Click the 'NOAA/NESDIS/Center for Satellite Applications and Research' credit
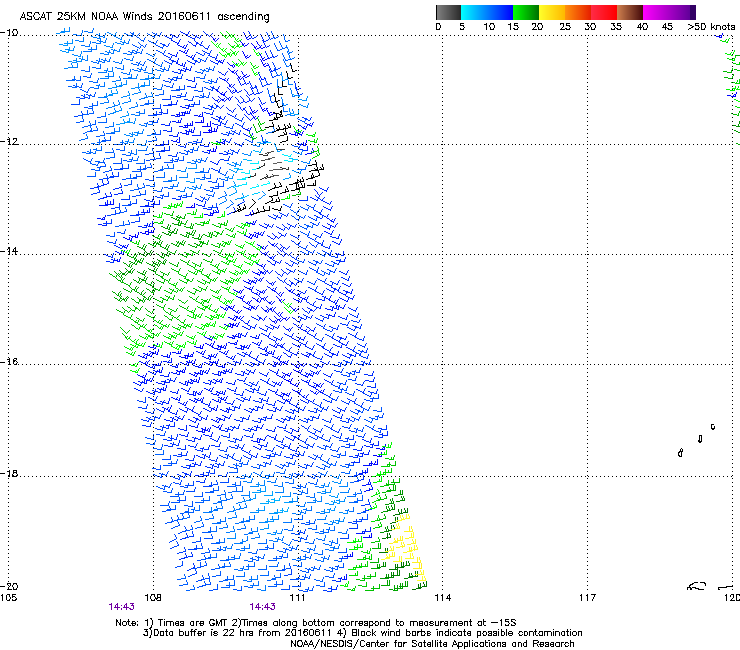 click(x=432, y=644)
